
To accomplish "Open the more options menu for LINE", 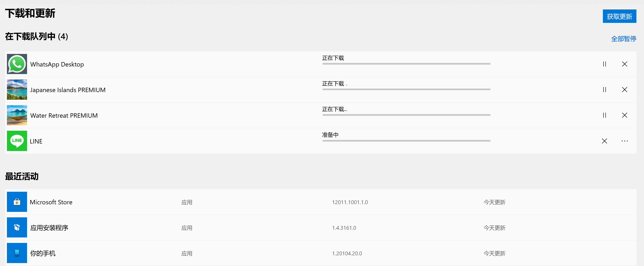I will click(x=624, y=141).
